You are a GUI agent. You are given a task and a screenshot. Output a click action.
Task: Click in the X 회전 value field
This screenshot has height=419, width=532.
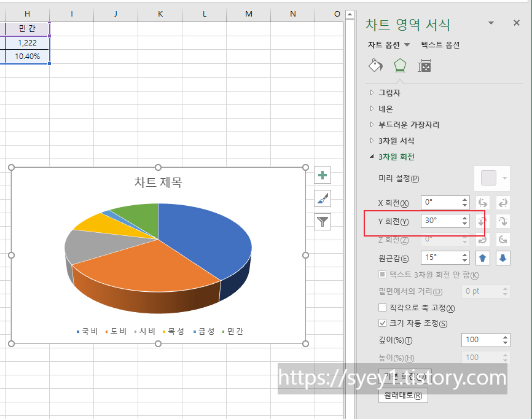(440, 202)
